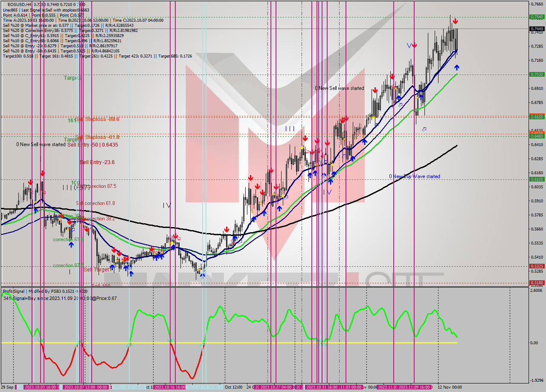
Task: Click the -1.9296 indicator scale value
Action: tap(537, 380)
